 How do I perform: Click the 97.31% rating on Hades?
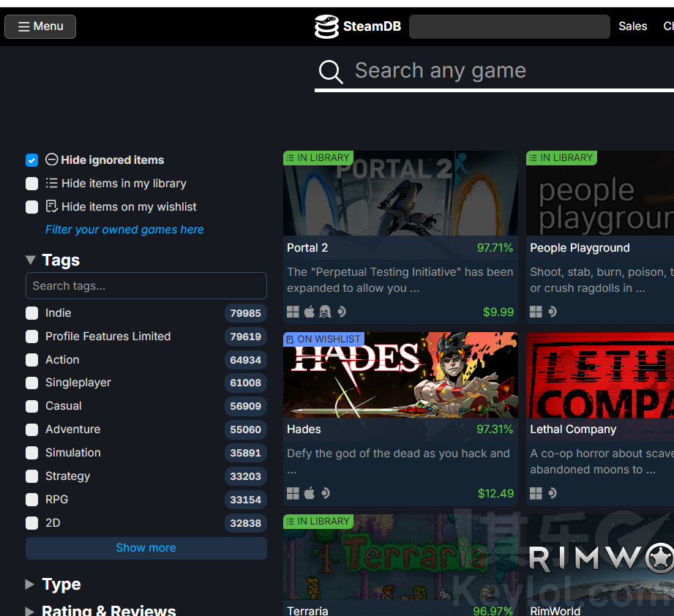(495, 429)
